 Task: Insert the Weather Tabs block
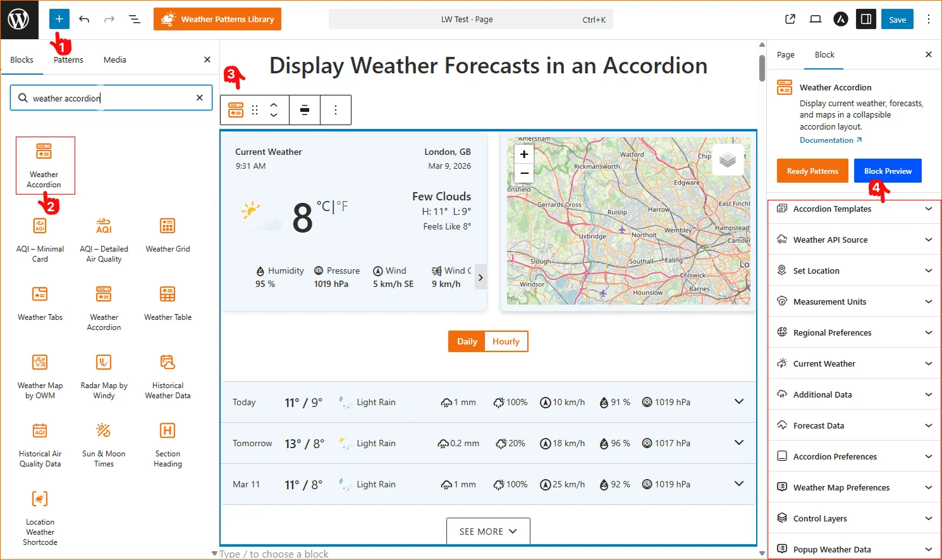click(40, 302)
